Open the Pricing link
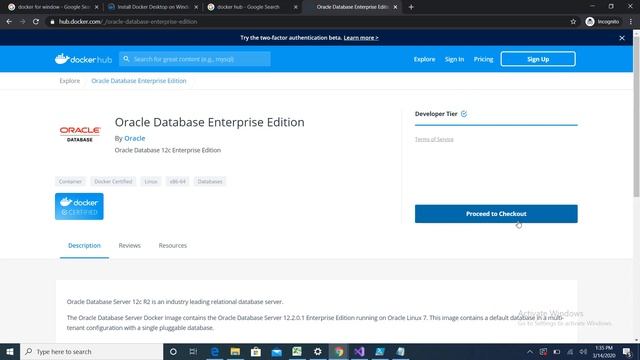The image size is (640, 360). pyautogui.click(x=483, y=59)
